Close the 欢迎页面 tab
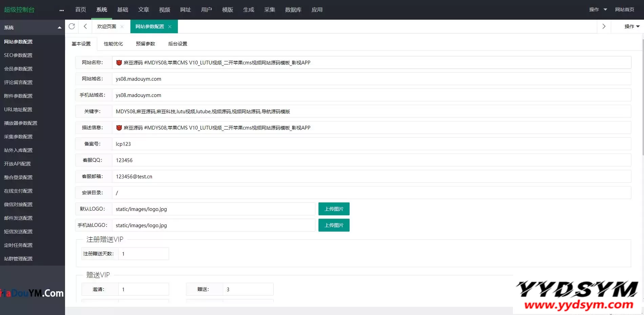Image resolution: width=644 pixels, height=315 pixels. pos(122,27)
